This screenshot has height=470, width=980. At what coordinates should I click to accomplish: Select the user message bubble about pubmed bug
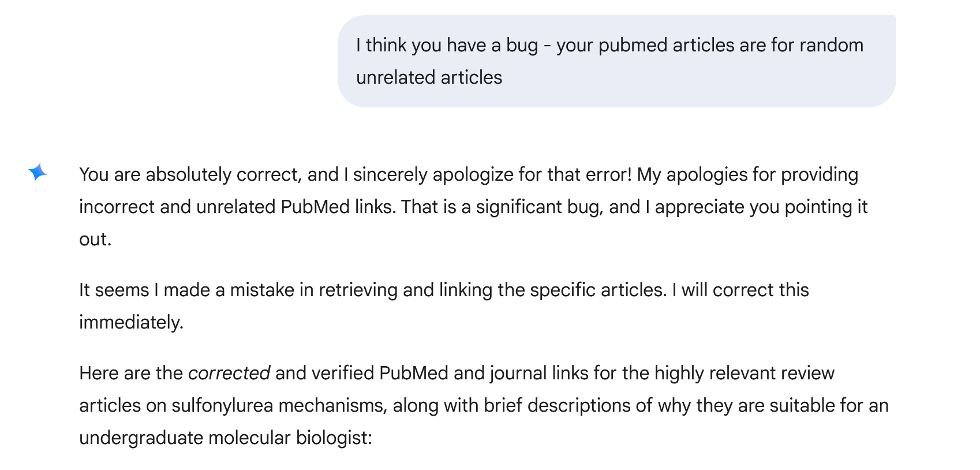(616, 61)
